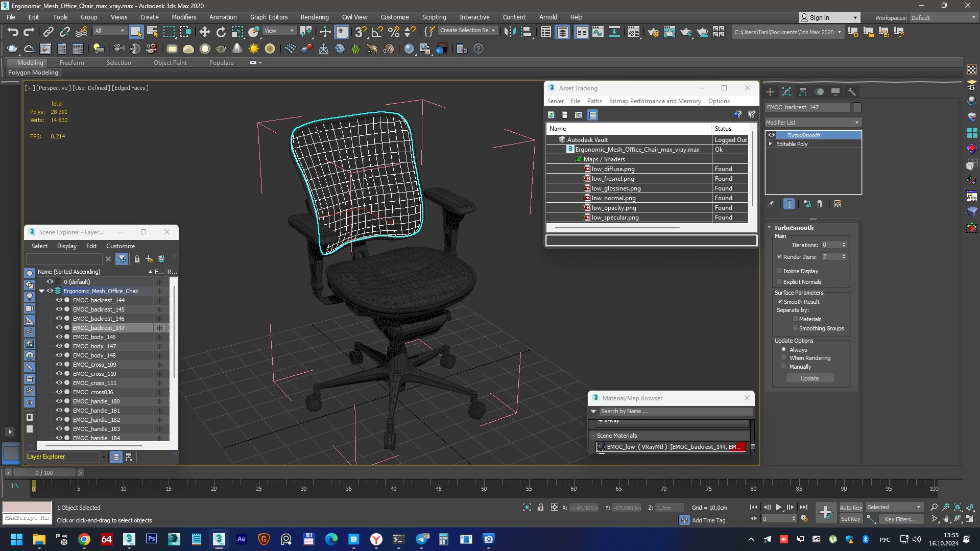980x551 pixels.
Task: Click Selection Lock toggle in status bar
Action: (x=541, y=507)
